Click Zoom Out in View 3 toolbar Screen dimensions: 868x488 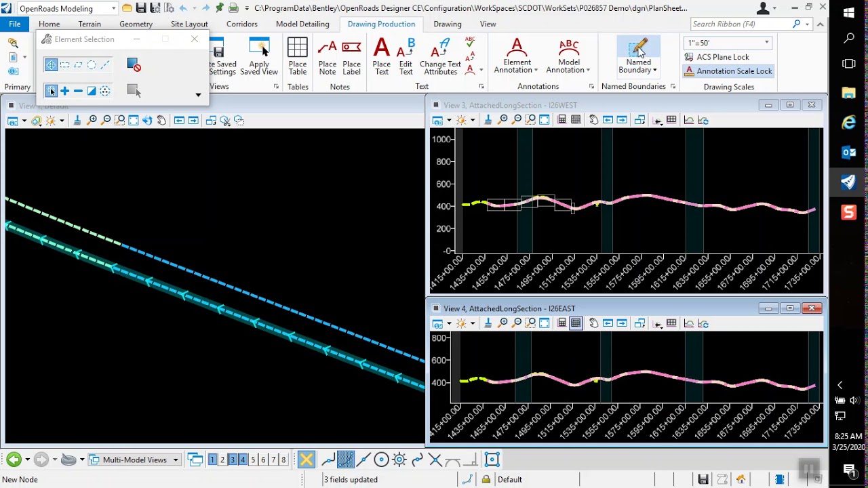click(517, 120)
